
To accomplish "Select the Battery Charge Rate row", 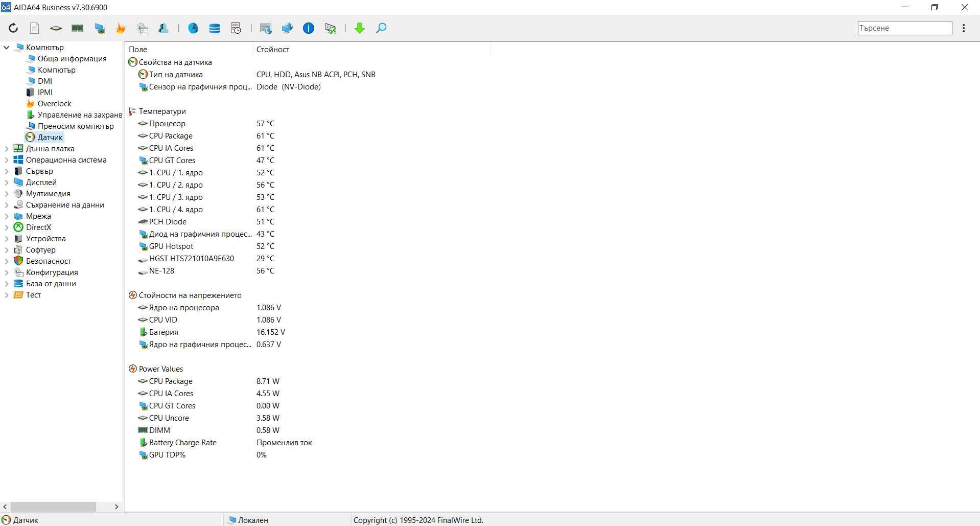I will 225,443.
